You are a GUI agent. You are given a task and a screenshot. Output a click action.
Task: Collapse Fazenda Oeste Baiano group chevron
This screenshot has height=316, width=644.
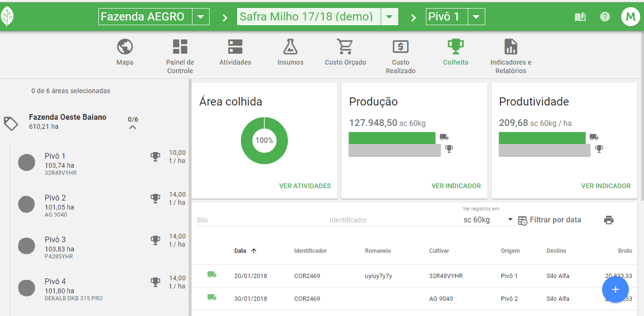(x=133, y=127)
